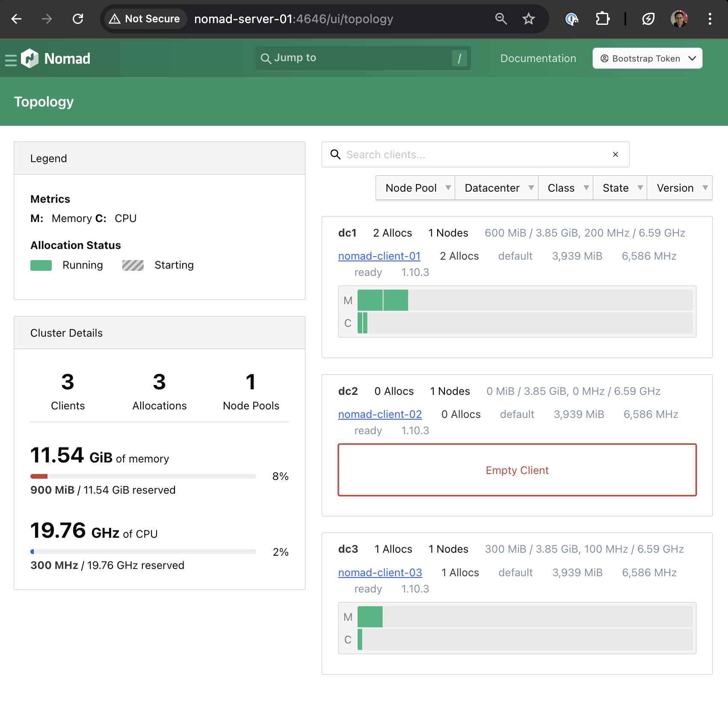
Task: Click the browser zoom magnifier icon
Action: tap(501, 19)
